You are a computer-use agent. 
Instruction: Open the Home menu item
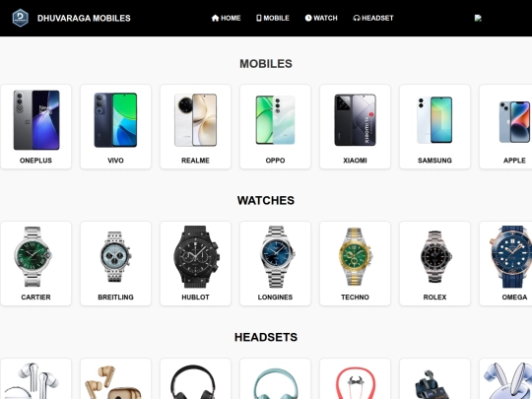(x=226, y=18)
